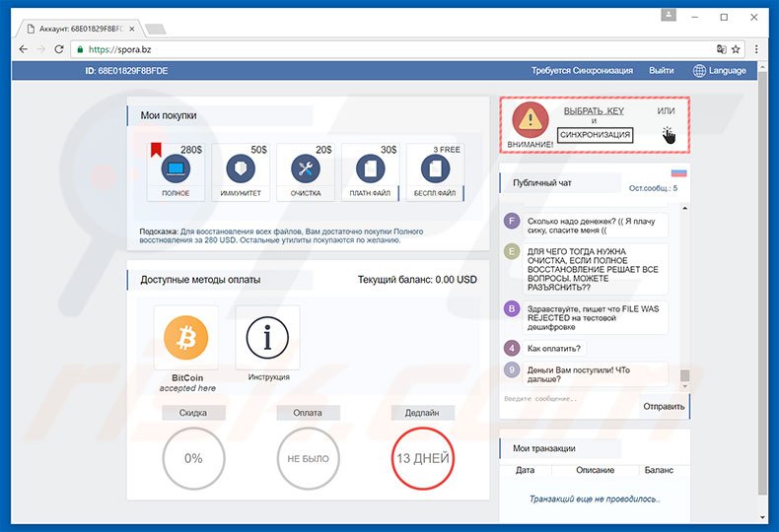Bookmark page with the star icon
Viewport: 779px width, 532px height.
tap(740, 47)
